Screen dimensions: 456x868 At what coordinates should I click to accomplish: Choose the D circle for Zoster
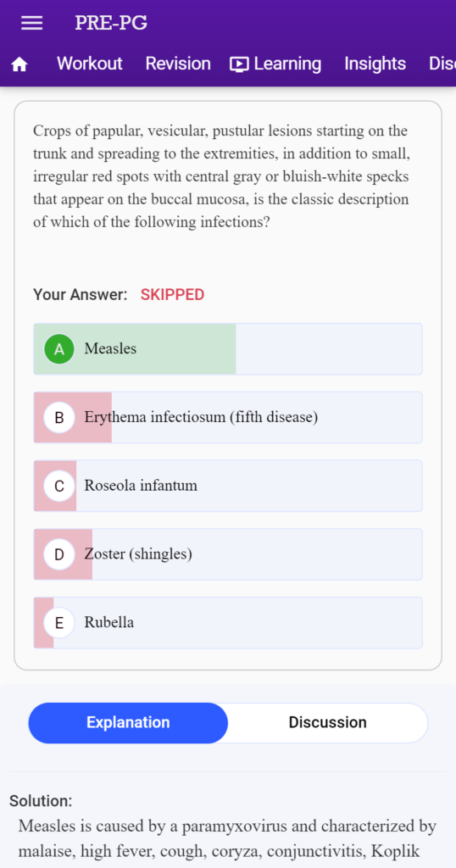pos(59,554)
